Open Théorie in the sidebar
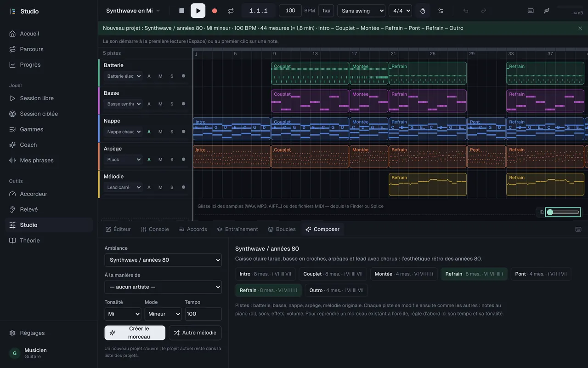Viewport: 588px width, 368px height. coord(49,241)
